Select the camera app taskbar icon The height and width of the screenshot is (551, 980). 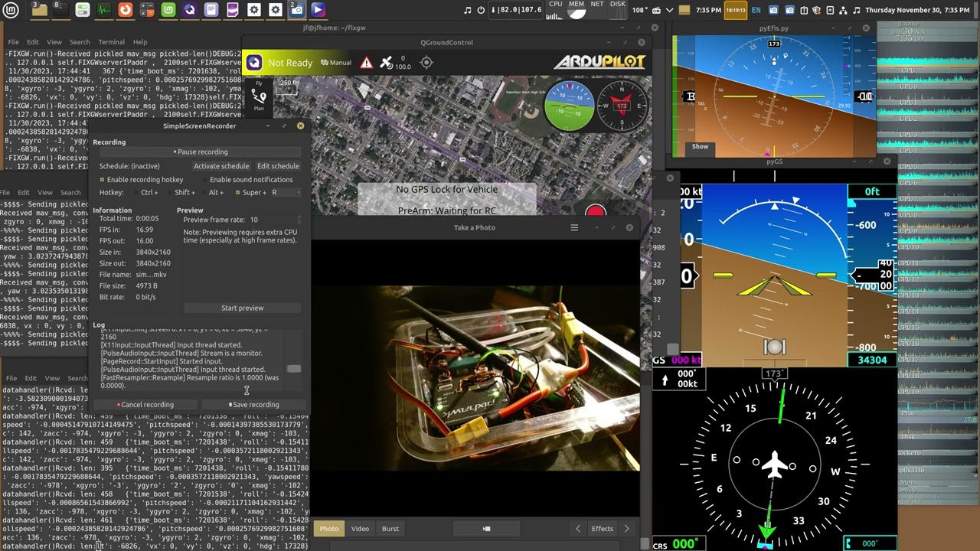click(296, 10)
